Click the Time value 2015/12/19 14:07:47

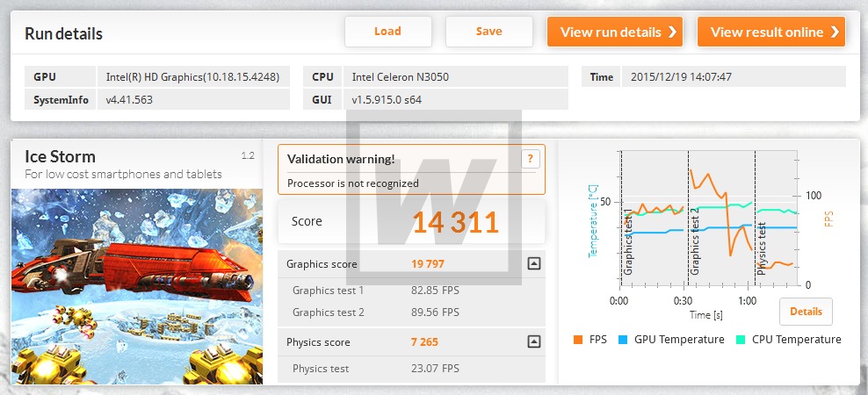pyautogui.click(x=681, y=77)
